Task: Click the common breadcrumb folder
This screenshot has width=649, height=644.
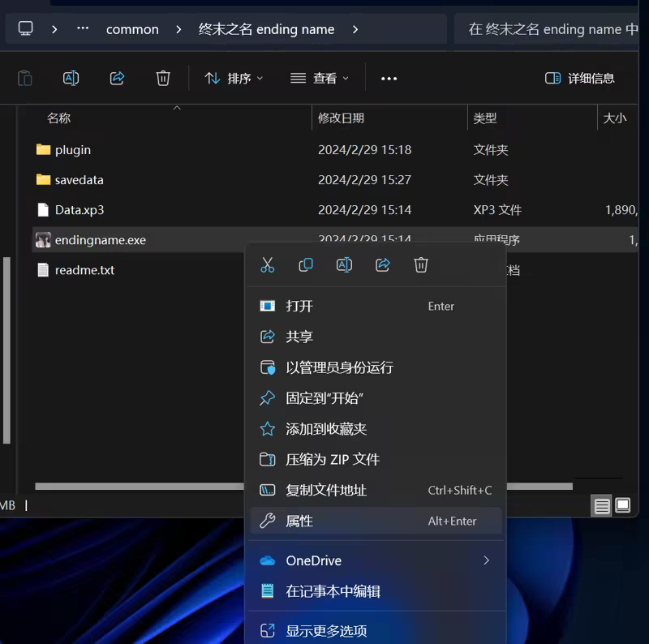Action: click(x=132, y=29)
